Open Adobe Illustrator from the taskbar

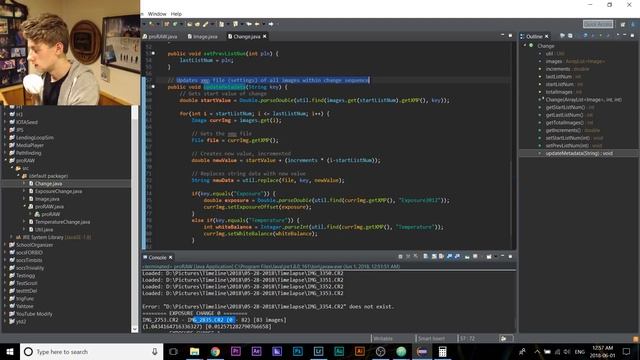coord(360,351)
